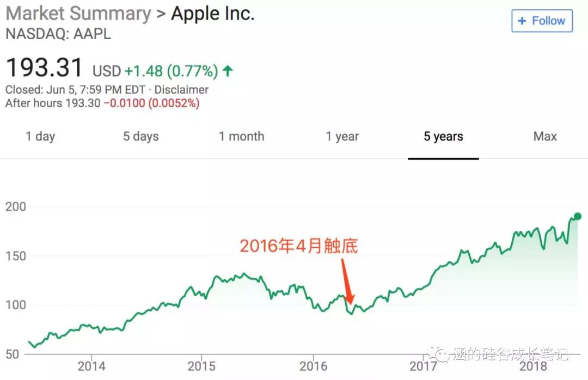
Task: Open the Market Summary link
Action: pos(78,14)
